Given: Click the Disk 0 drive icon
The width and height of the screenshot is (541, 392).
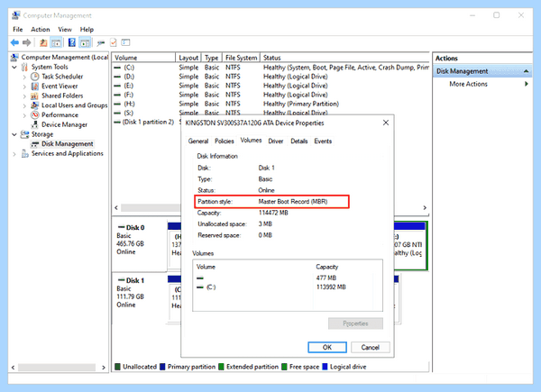Looking at the screenshot, I should 121,227.
